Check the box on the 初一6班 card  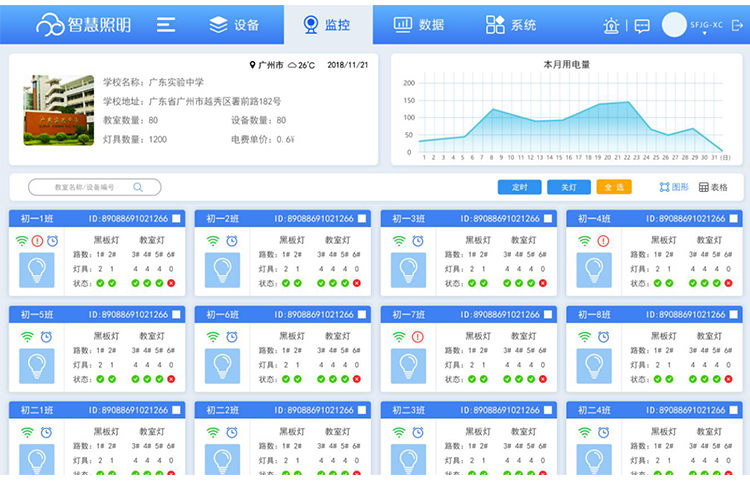click(362, 315)
